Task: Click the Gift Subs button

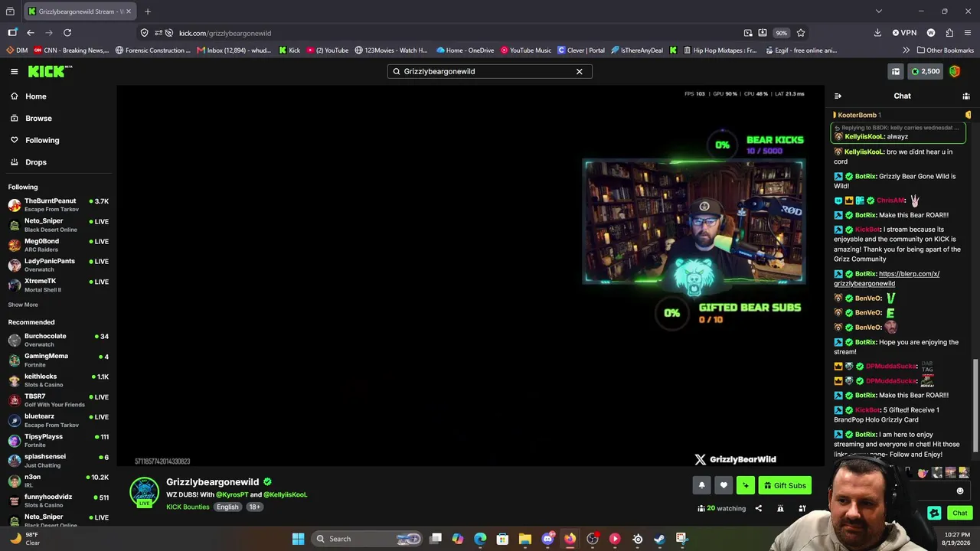Action: pyautogui.click(x=785, y=485)
